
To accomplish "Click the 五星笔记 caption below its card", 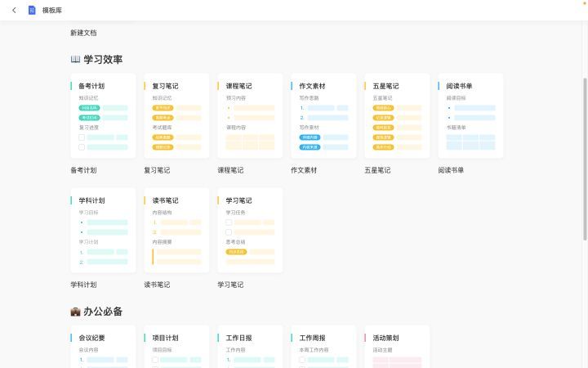I will tap(377, 170).
